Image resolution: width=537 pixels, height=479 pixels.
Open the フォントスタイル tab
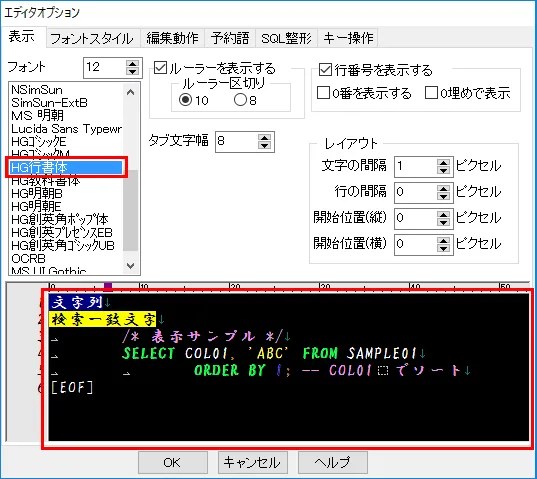pos(92,38)
